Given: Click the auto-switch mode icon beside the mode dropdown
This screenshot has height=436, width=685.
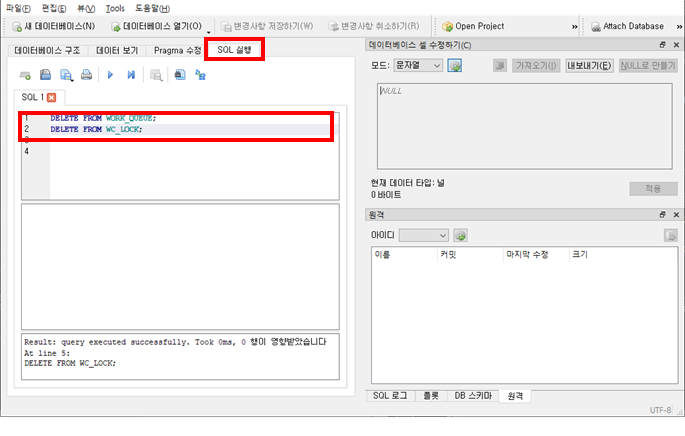Looking at the screenshot, I should point(455,66).
